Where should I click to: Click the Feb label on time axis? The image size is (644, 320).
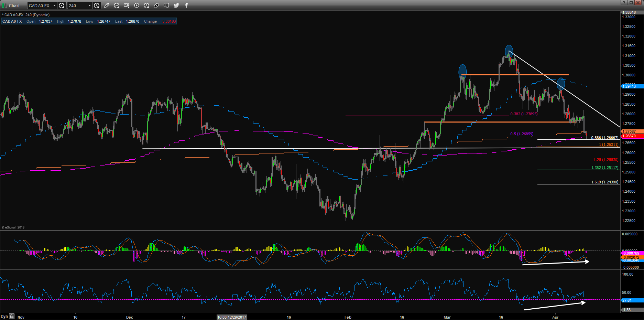click(x=348, y=317)
